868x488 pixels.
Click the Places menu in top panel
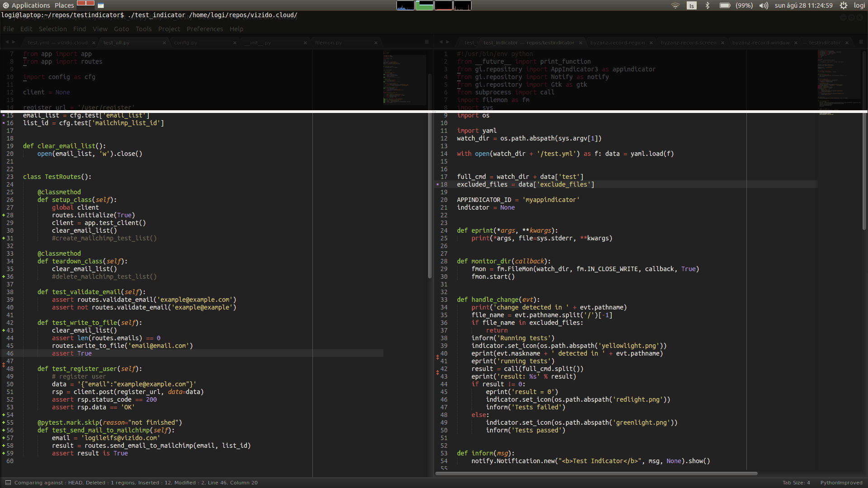pos(64,5)
